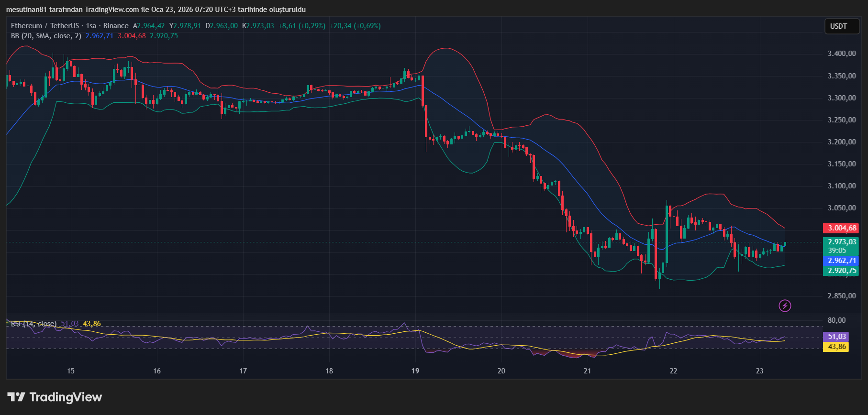The width and height of the screenshot is (868, 415).
Task: Click the 3.004,68 BB upper value in legend
Action: 132,36
